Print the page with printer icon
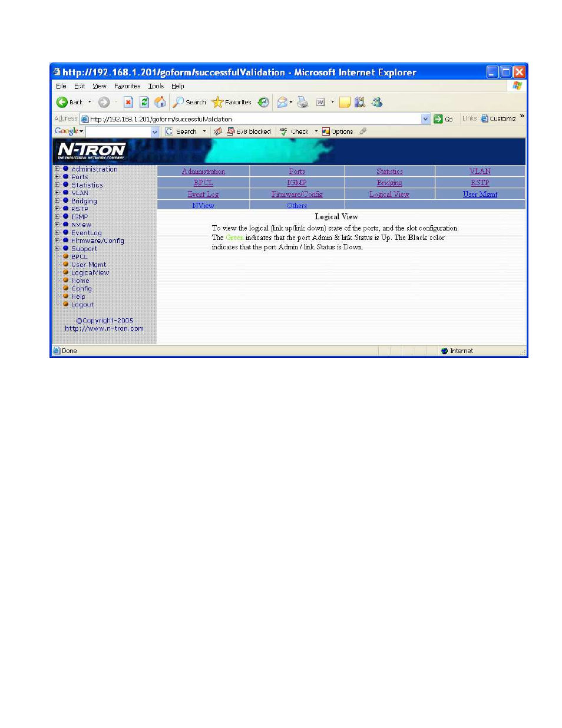 [303, 102]
